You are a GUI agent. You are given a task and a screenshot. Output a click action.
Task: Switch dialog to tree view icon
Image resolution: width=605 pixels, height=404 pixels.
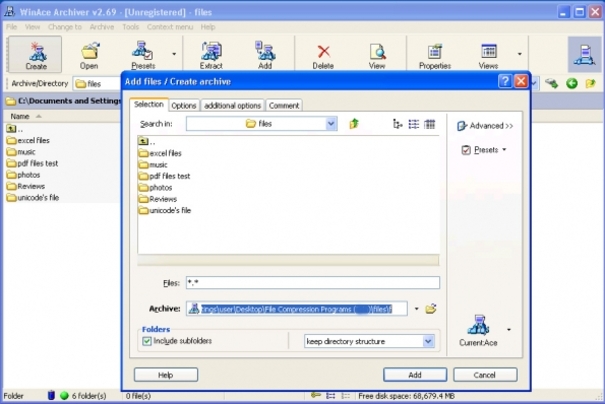(397, 124)
